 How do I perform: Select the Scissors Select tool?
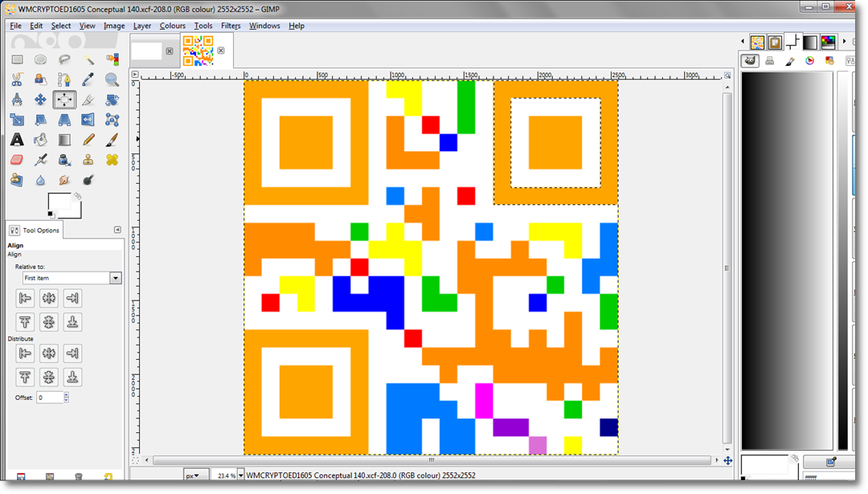point(17,80)
